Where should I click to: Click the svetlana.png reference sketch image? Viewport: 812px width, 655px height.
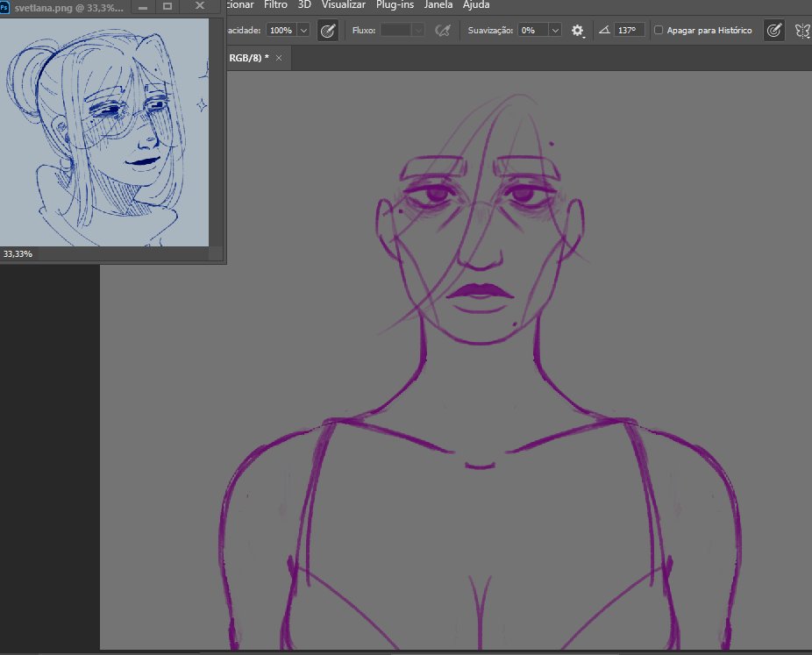click(104, 132)
